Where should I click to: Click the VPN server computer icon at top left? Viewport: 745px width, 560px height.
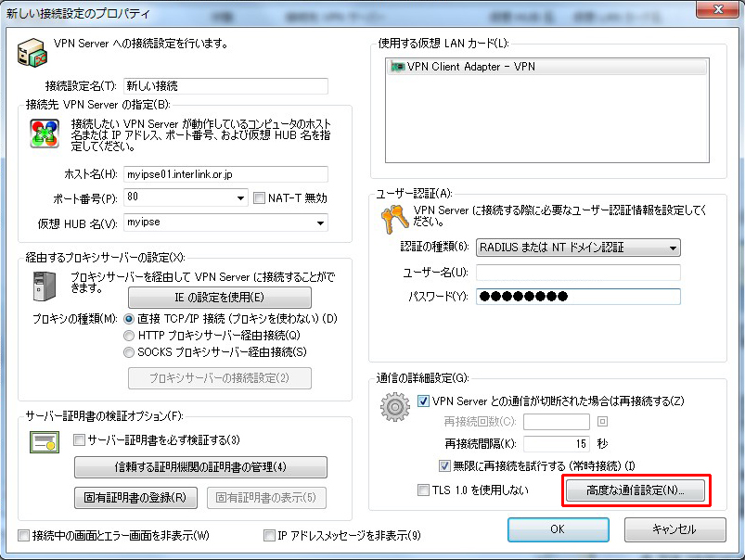[32, 52]
